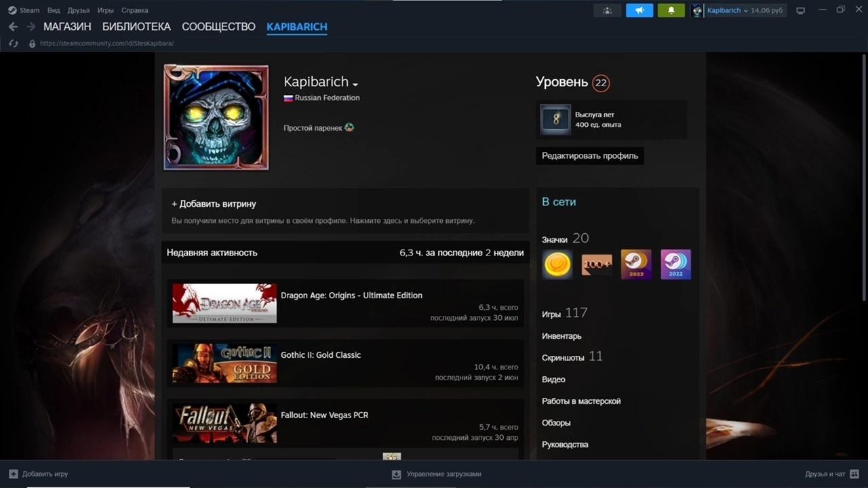Open the friends group icon in title bar
This screenshot has height=488, width=868.
(607, 11)
